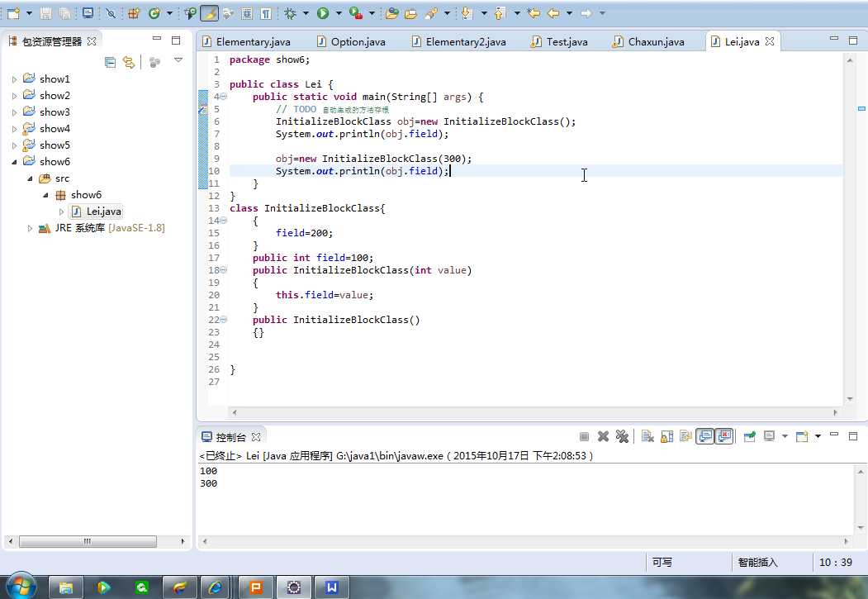This screenshot has height=599, width=868.
Task: Clear Console with document-X icon
Action: coord(647,437)
